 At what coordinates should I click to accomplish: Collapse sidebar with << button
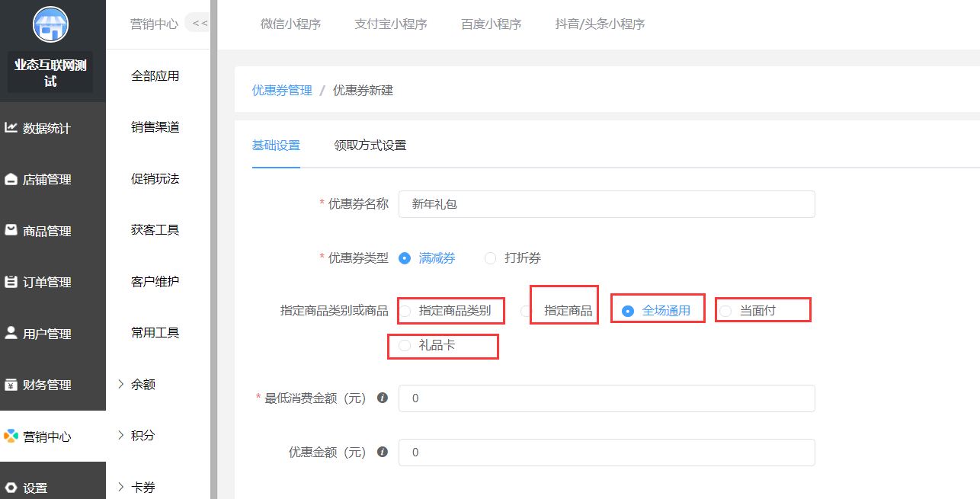199,23
